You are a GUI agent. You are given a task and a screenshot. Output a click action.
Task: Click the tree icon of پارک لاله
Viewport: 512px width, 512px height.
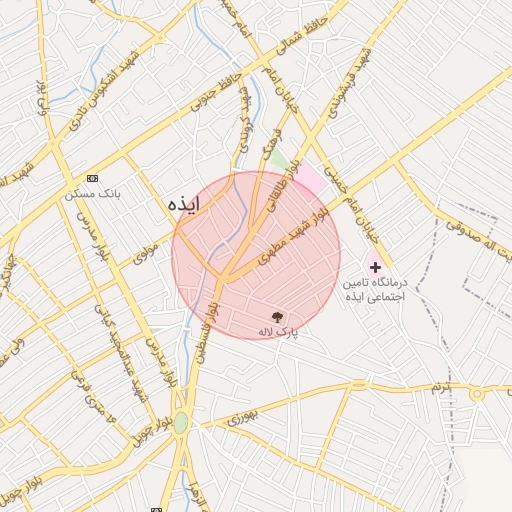coord(277,317)
